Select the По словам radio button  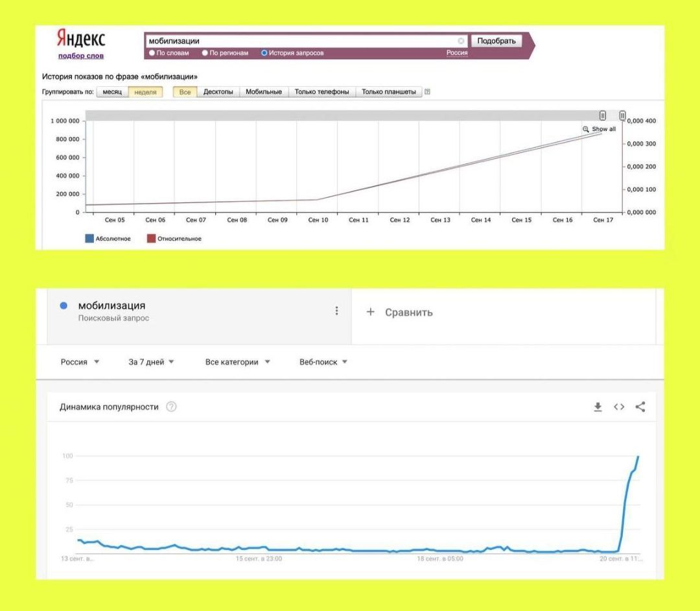(x=152, y=53)
